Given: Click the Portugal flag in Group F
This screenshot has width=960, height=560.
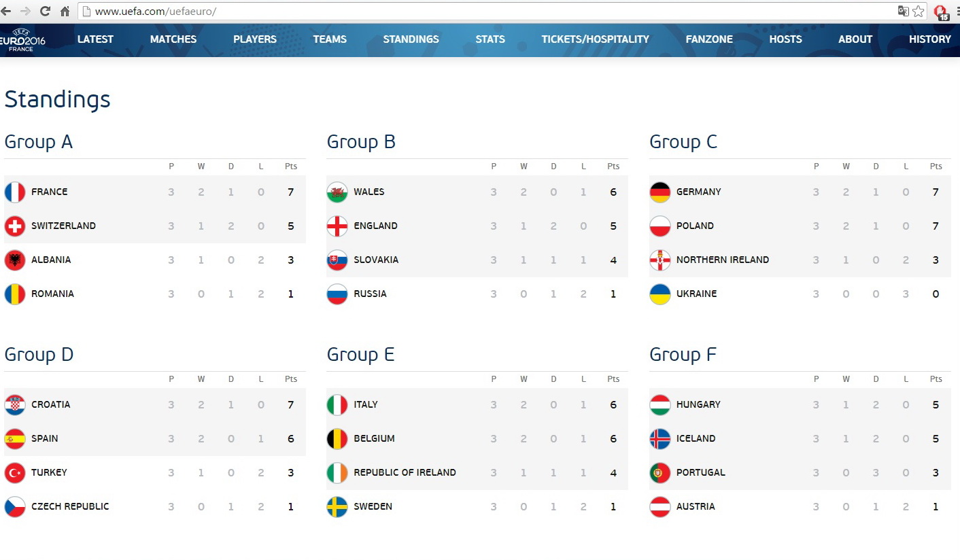Looking at the screenshot, I should pos(660,473).
